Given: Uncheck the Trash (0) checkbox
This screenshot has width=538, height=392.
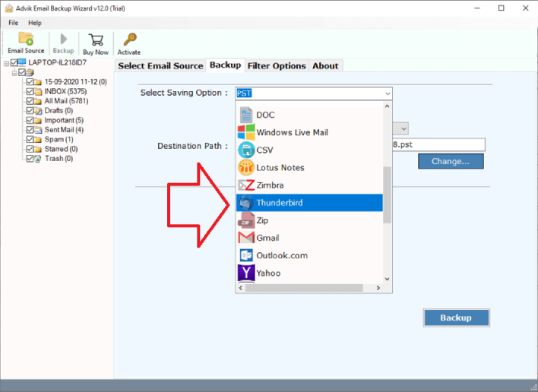Looking at the screenshot, I should click(30, 159).
